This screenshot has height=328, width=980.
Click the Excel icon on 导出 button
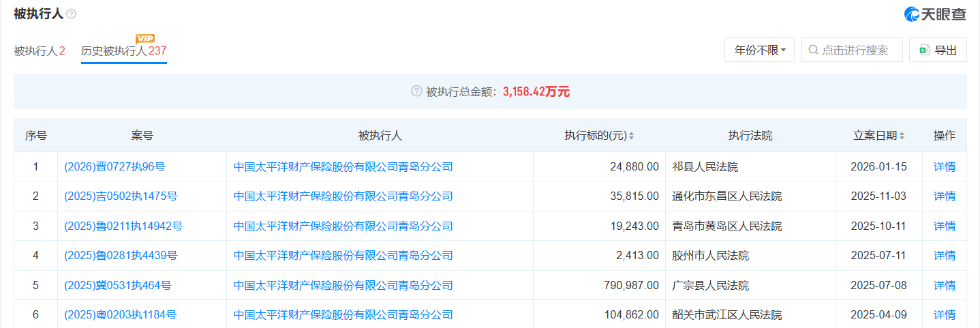click(x=925, y=50)
